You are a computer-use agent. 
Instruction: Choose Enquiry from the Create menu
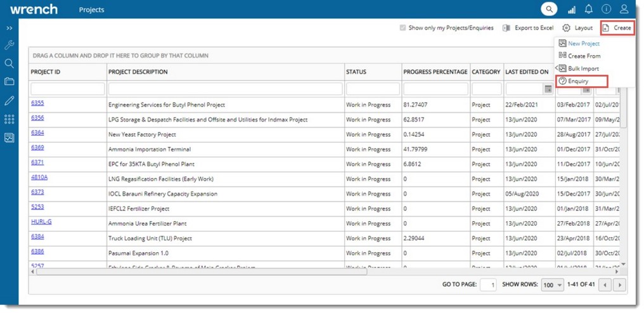(x=577, y=81)
